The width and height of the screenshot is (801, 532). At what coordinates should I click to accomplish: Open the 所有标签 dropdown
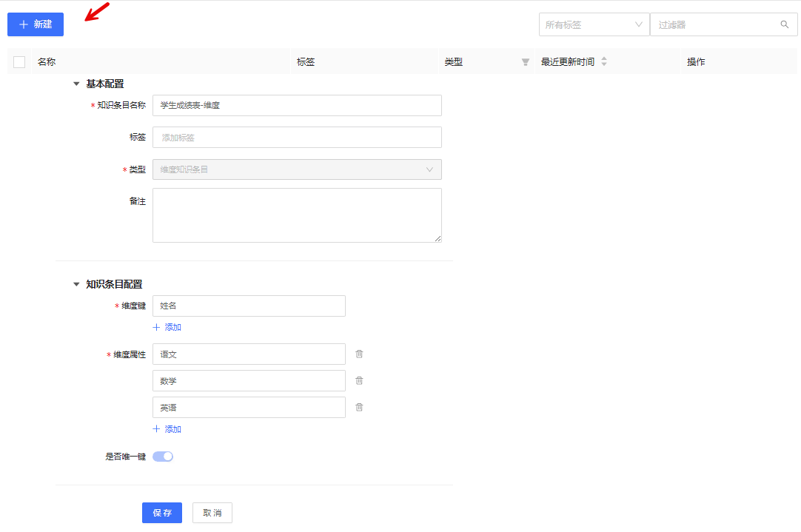tap(594, 24)
